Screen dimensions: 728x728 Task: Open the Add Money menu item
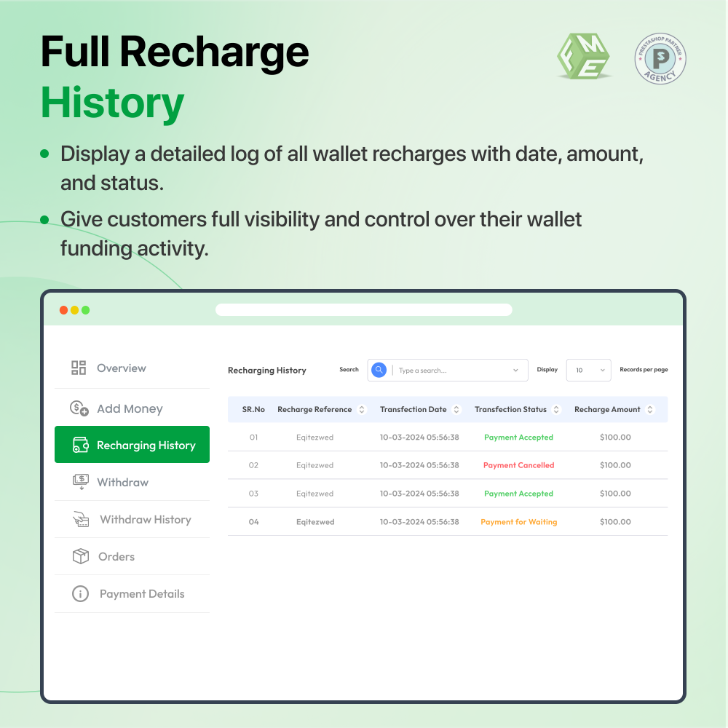(118, 408)
